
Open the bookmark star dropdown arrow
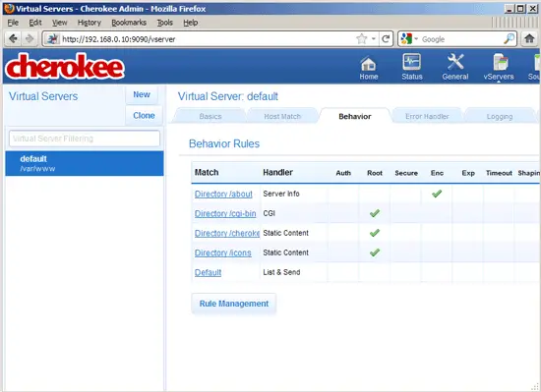coord(374,39)
